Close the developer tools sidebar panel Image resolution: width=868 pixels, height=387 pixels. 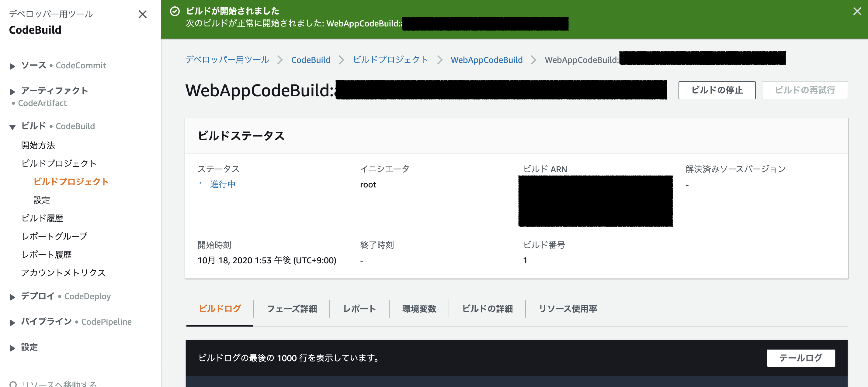(143, 14)
